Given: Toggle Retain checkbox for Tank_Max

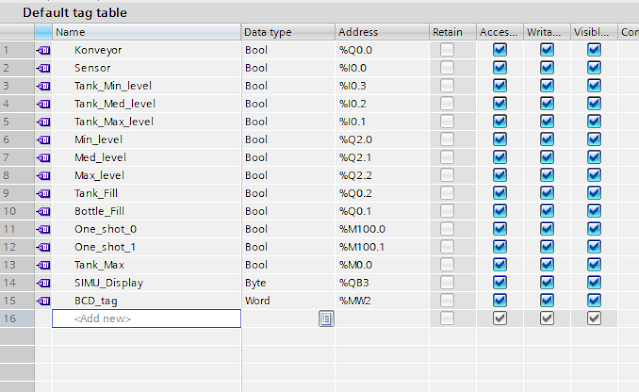Looking at the screenshot, I should click(447, 265).
